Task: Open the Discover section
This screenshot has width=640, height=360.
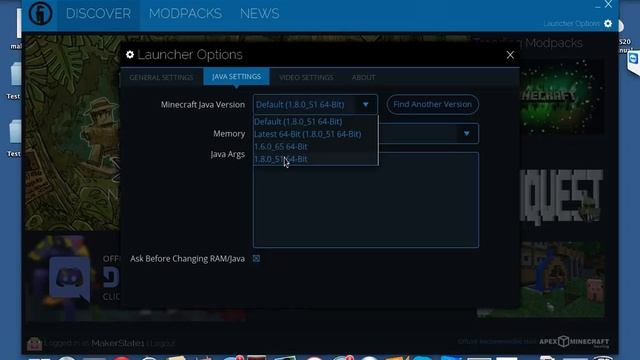Action: (98, 14)
